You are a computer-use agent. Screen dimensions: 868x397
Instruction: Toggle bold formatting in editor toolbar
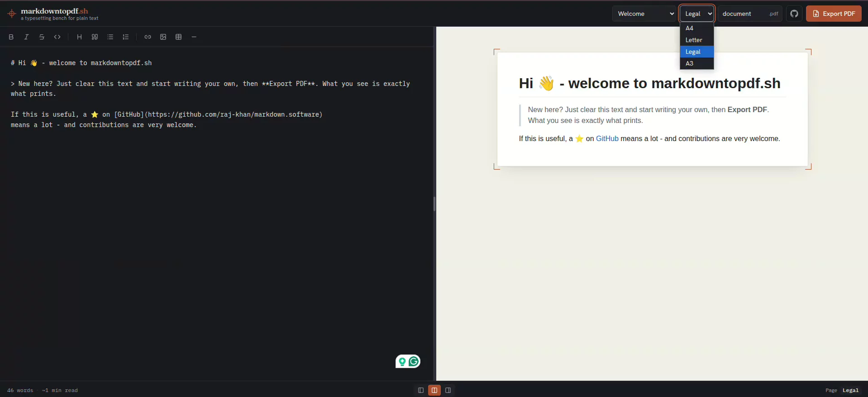tap(11, 37)
